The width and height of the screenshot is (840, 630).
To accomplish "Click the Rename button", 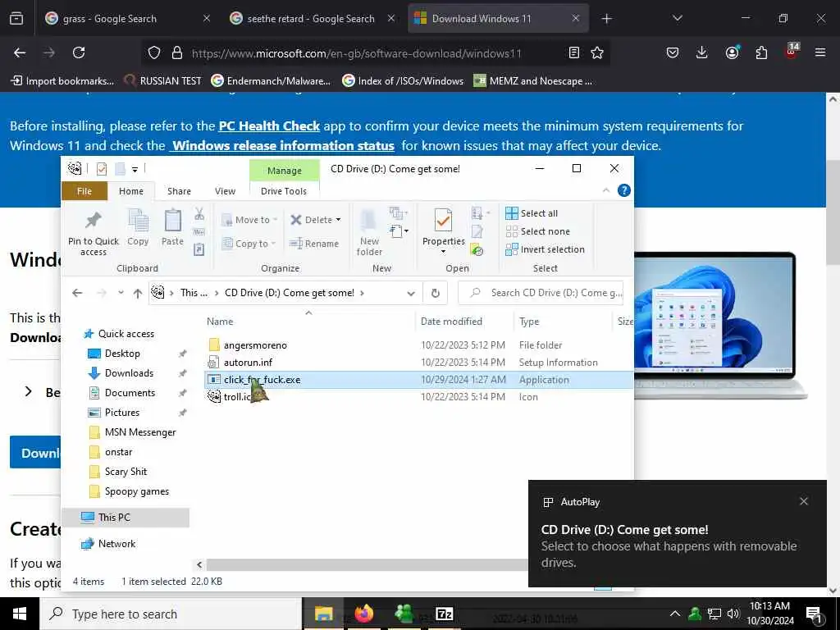I will tap(314, 244).
